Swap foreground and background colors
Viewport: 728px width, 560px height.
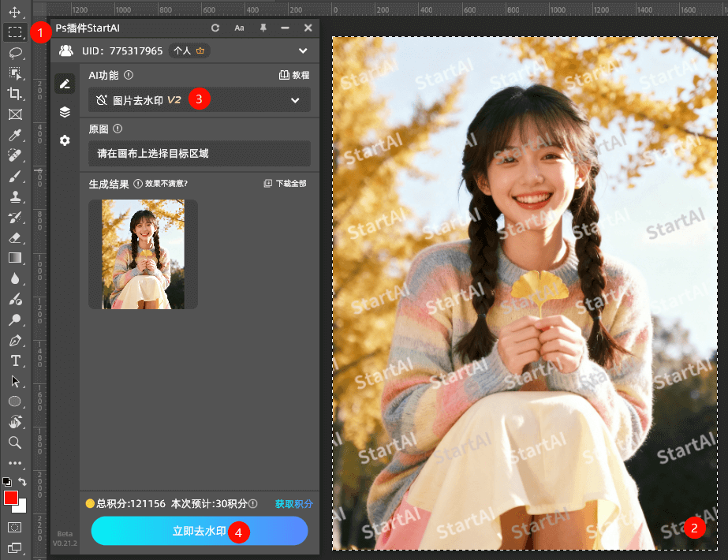point(23,481)
